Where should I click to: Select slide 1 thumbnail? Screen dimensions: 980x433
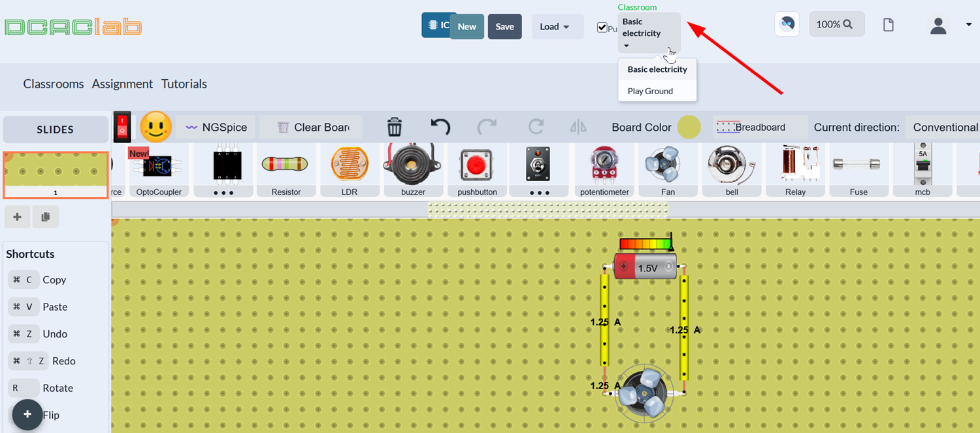pyautogui.click(x=56, y=175)
